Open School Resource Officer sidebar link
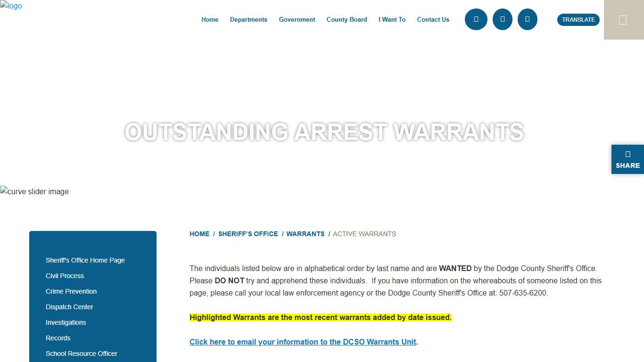 [x=81, y=354]
